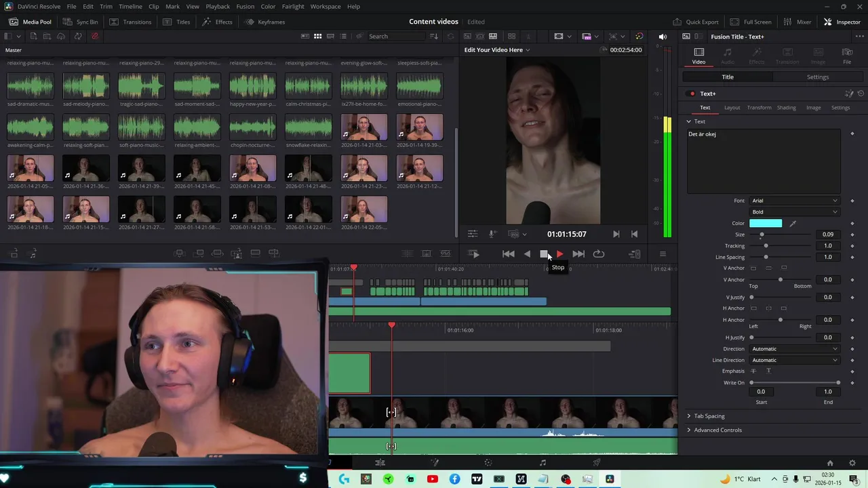
Task: Click the viewer microphone voiceover icon
Action: click(x=492, y=234)
